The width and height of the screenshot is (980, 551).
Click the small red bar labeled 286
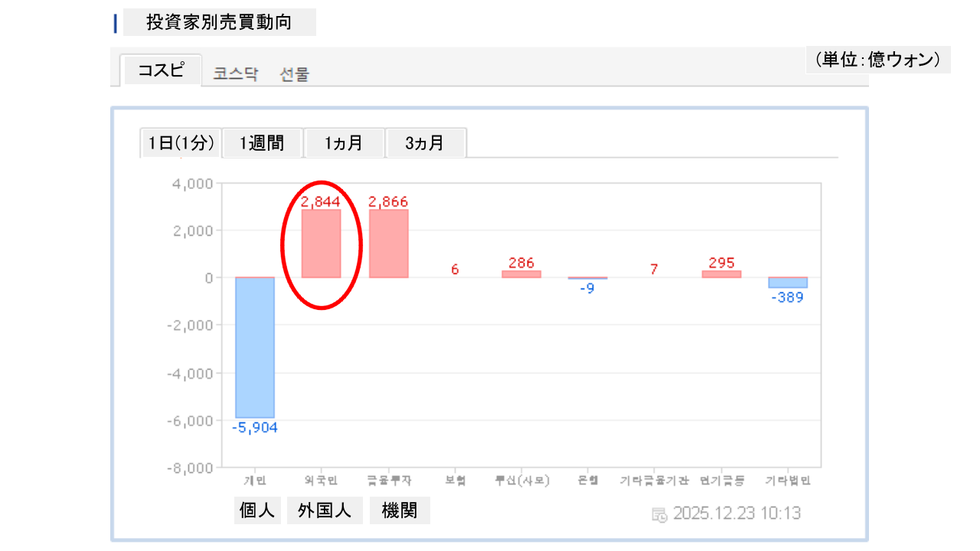click(x=521, y=274)
